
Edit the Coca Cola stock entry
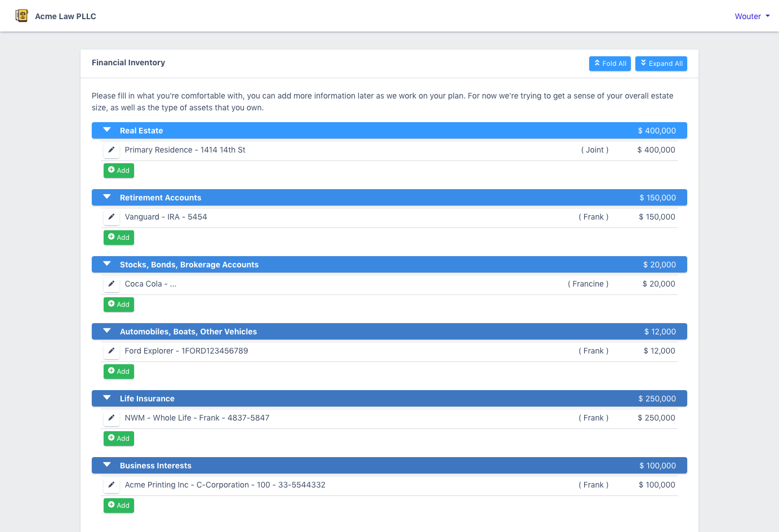pos(112,284)
